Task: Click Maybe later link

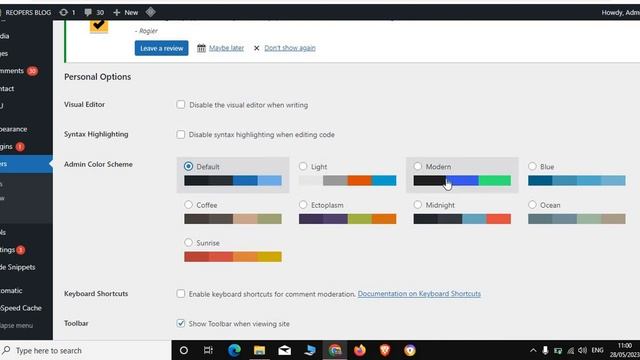Action: coord(227,48)
